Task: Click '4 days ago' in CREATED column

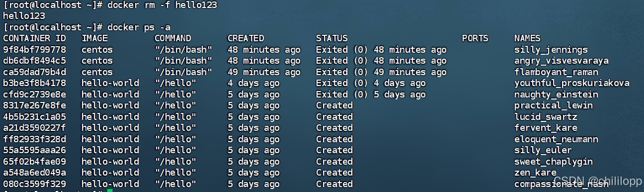Action: [x=253, y=83]
